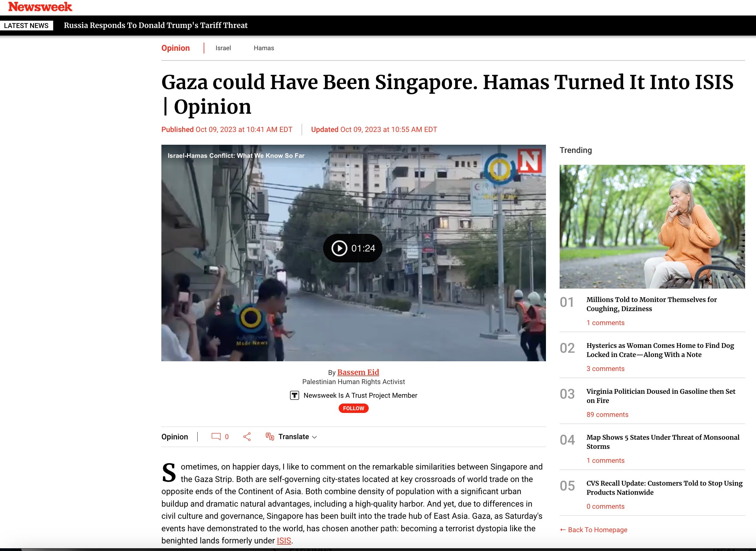This screenshot has width=756, height=551.
Task: Click Back To Homepage arrow link
Action: tap(593, 530)
